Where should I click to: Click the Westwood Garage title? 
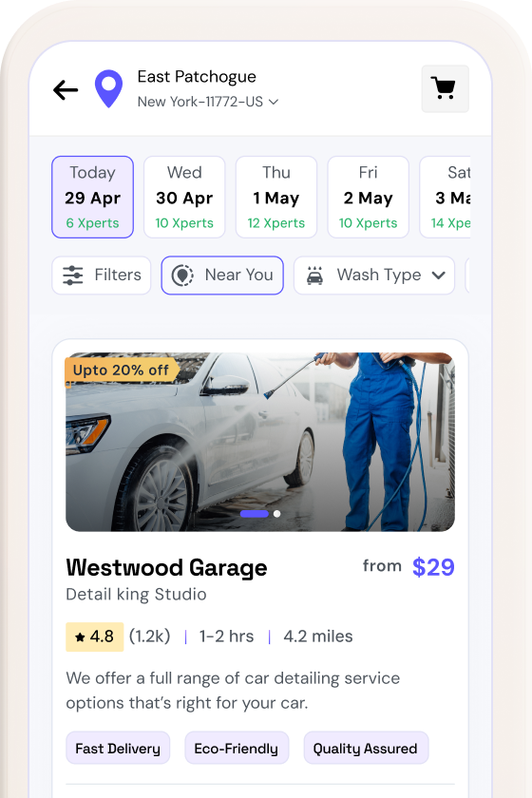166,567
